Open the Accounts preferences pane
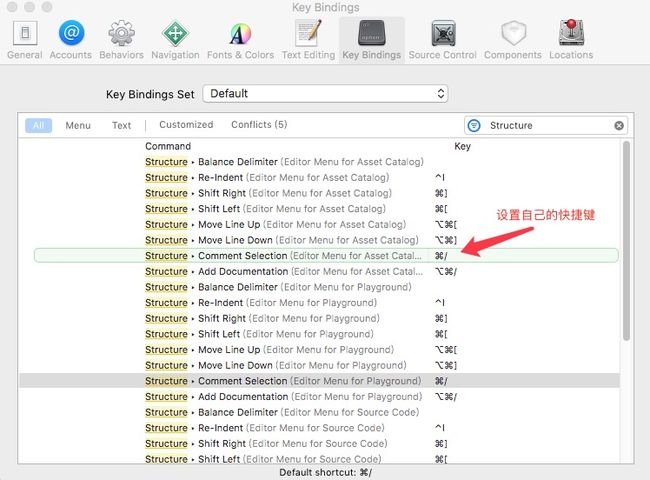The height and width of the screenshot is (480, 650). 71,40
